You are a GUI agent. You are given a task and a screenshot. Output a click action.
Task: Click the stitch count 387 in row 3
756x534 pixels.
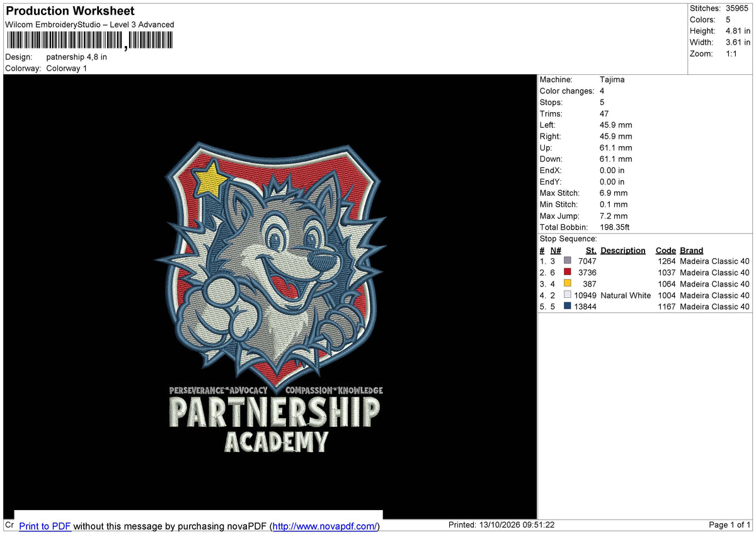click(590, 283)
